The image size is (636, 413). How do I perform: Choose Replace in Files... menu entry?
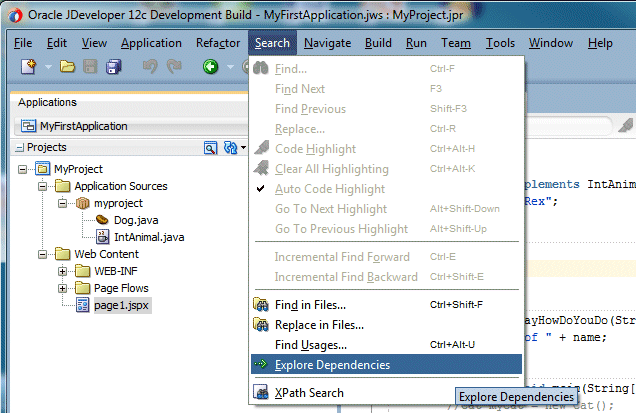(387, 325)
